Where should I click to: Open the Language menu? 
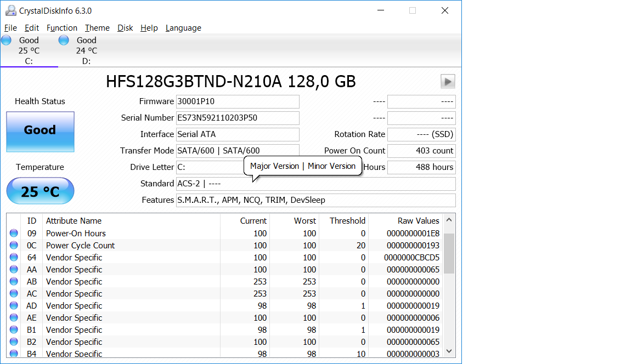tap(183, 28)
